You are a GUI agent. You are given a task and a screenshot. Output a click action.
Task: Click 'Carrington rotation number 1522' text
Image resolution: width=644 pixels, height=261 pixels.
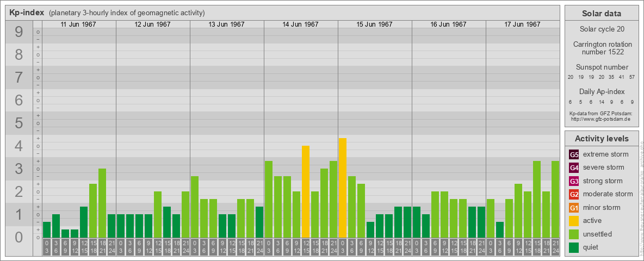point(602,48)
